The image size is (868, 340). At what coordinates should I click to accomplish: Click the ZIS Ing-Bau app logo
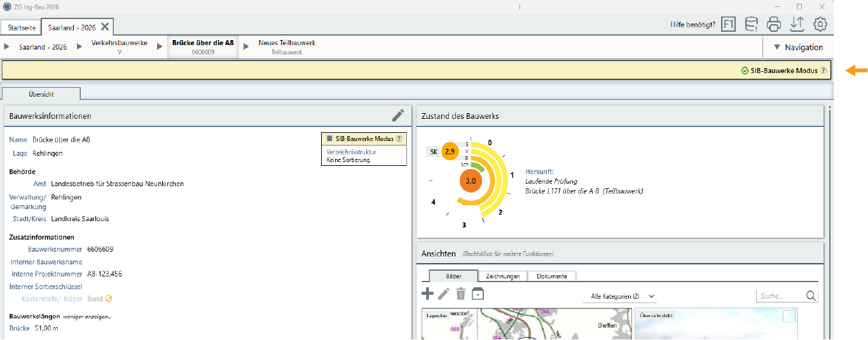click(7, 6)
